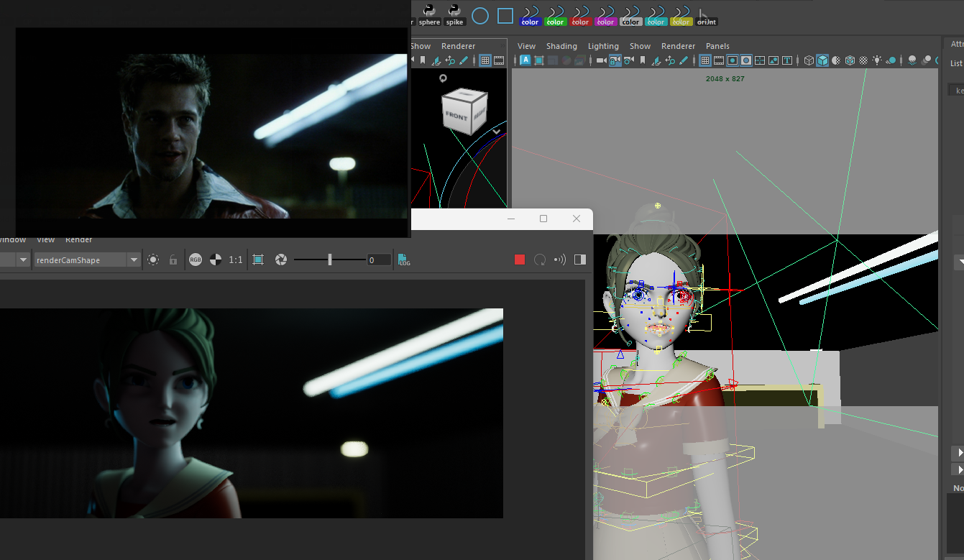Click Grease Pencil icon in left viewport toolbar
The image size is (964, 560).
tap(463, 60)
